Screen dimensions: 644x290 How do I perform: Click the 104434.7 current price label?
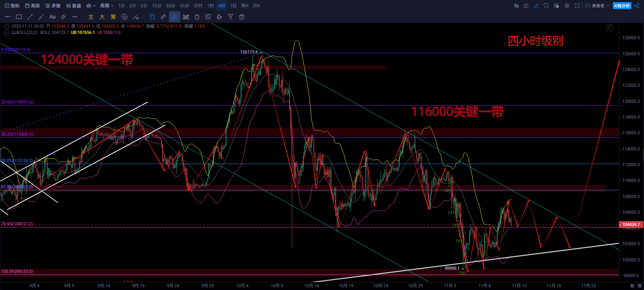point(631,225)
